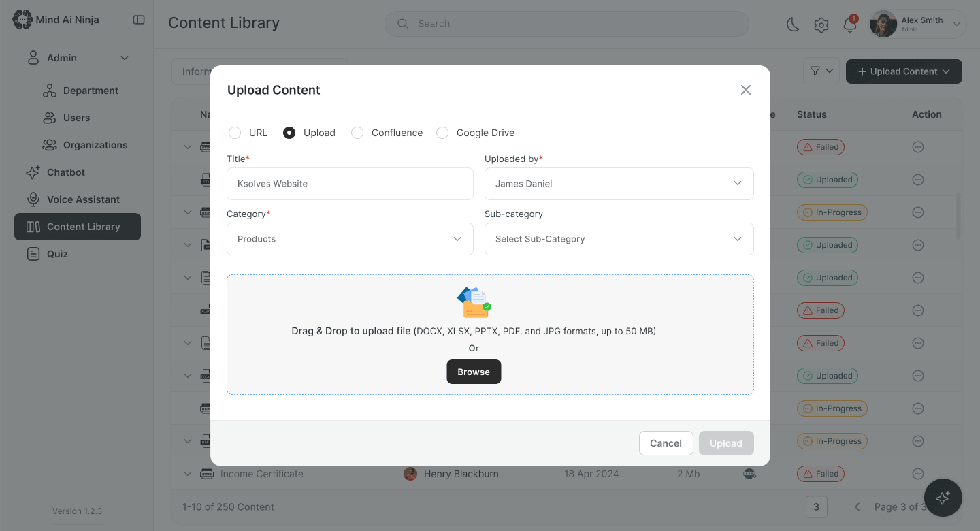Close the Upload Content dialog

(x=746, y=90)
